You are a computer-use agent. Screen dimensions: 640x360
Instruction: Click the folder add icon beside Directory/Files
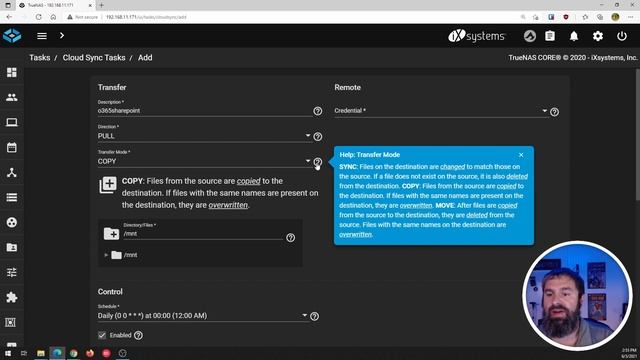[111, 233]
